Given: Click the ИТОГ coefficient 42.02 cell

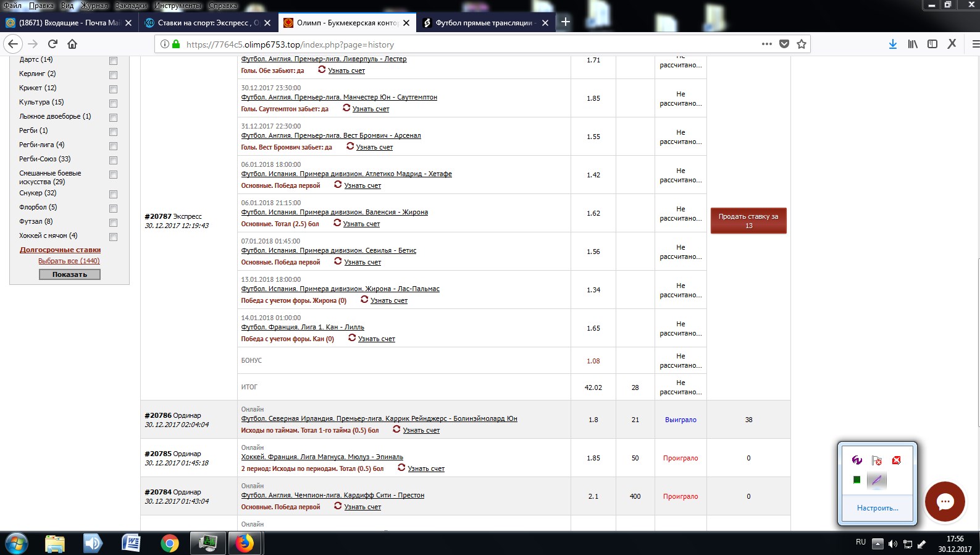Looking at the screenshot, I should 593,388.
